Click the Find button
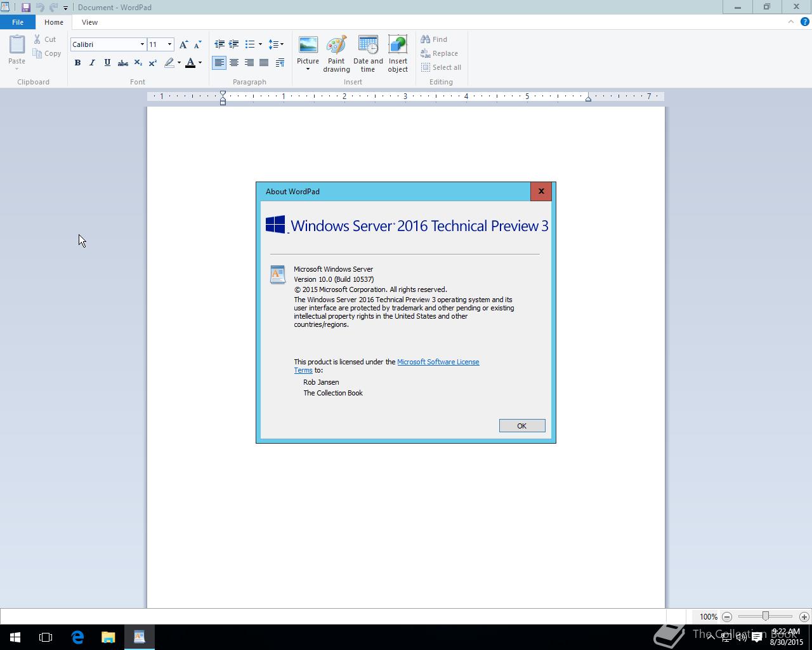The width and height of the screenshot is (812, 650). point(434,39)
